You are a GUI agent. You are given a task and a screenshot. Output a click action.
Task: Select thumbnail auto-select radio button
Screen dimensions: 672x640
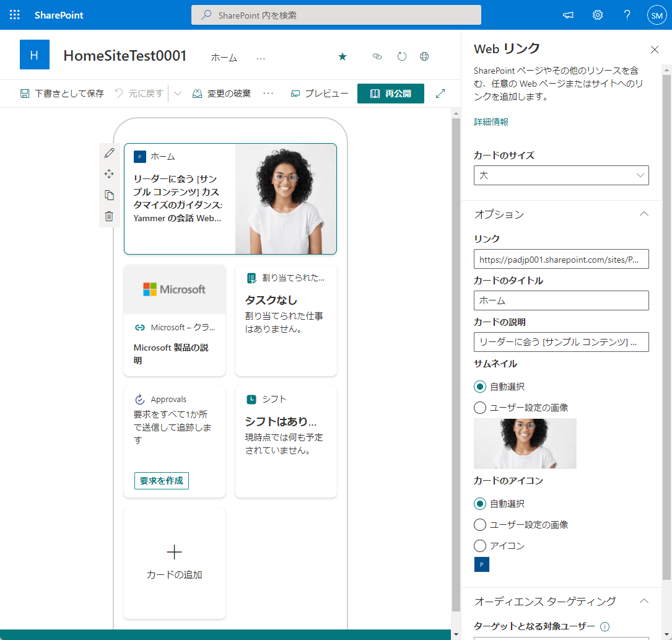[x=480, y=387]
